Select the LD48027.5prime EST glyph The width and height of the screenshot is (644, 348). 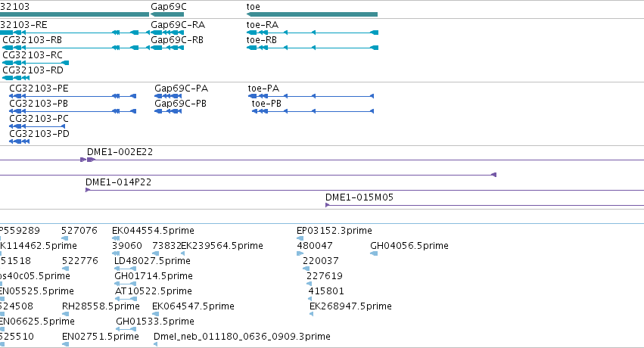coord(126,269)
